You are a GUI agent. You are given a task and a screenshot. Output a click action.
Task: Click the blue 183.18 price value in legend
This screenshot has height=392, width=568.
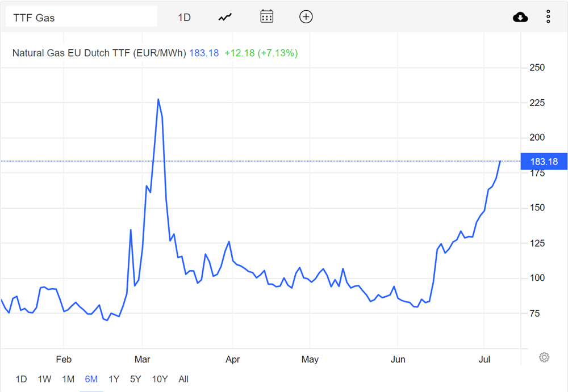tap(204, 53)
